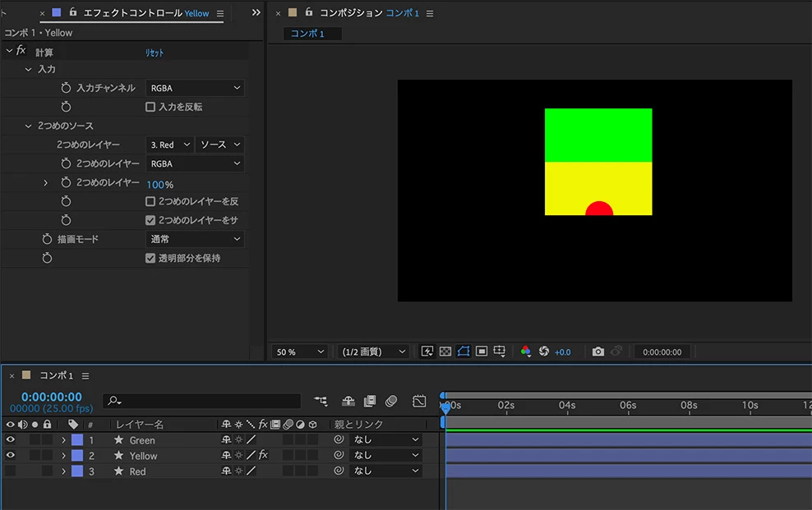Expand the Yellow layer properties

click(63, 456)
